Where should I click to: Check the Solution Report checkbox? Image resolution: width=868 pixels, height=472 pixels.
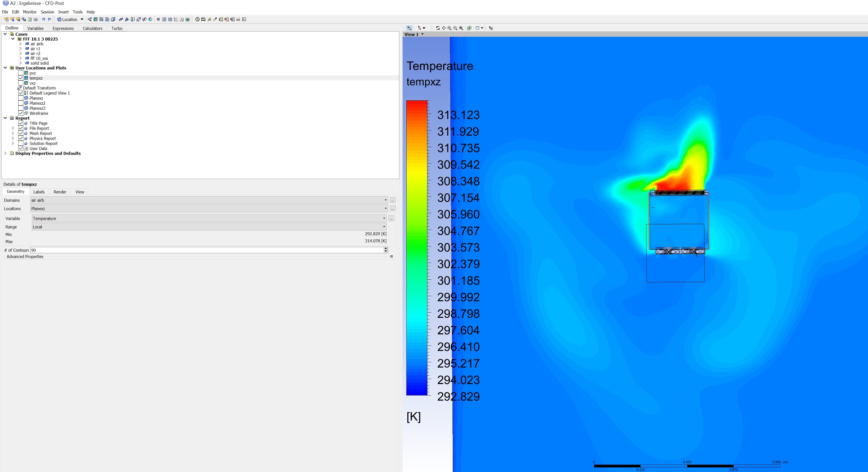(x=21, y=143)
